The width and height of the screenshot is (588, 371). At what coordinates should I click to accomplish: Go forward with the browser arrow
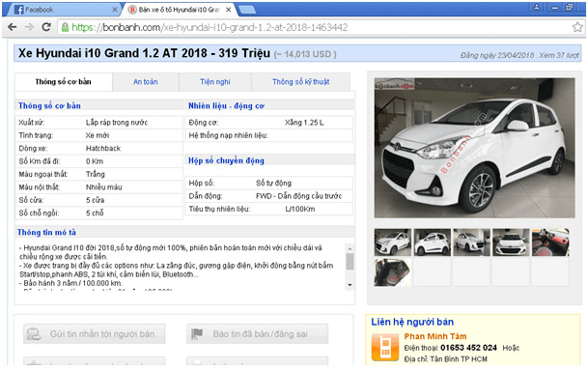(x=29, y=27)
